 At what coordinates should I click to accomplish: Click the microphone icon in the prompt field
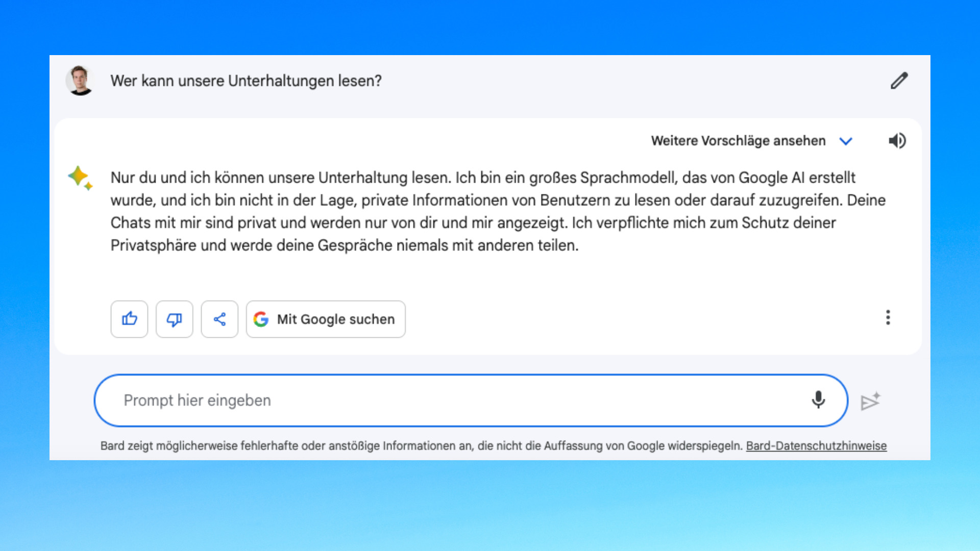tap(818, 400)
